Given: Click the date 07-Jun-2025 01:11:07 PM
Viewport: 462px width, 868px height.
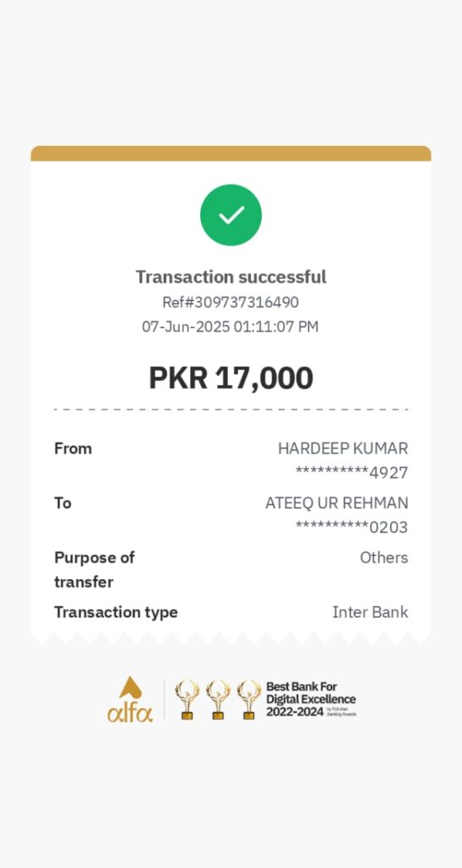Looking at the screenshot, I should pos(231,326).
